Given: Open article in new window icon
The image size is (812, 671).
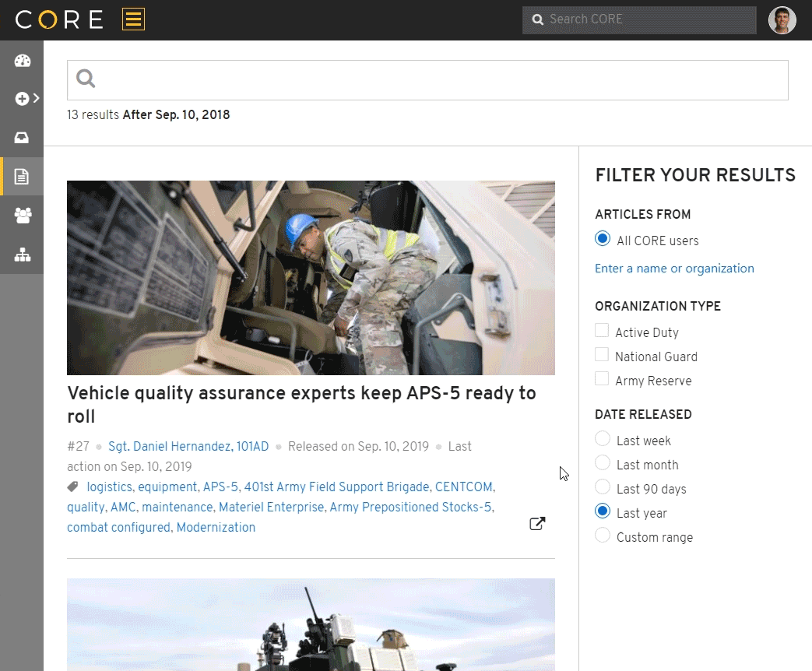Looking at the screenshot, I should (x=537, y=523).
